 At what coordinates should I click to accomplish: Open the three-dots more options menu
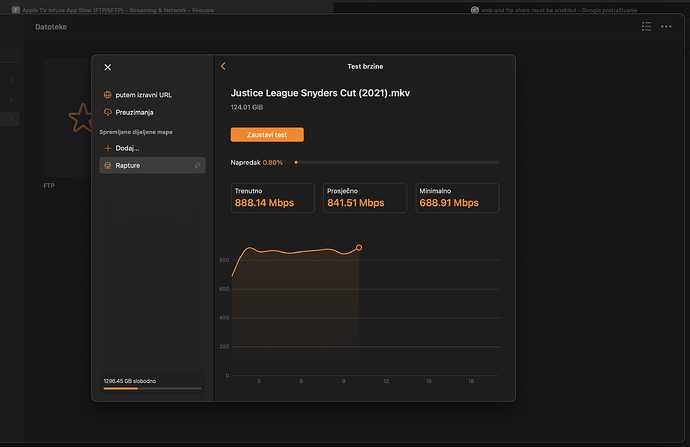(x=666, y=26)
